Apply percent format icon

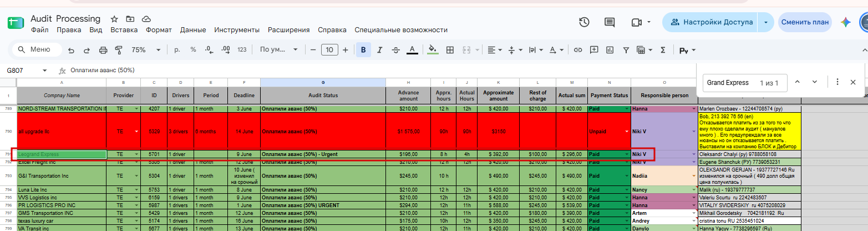pyautogui.click(x=193, y=50)
